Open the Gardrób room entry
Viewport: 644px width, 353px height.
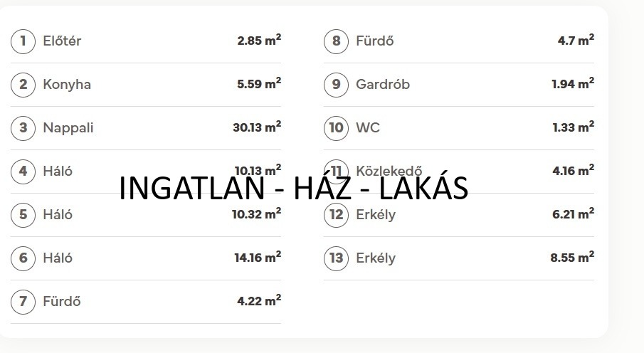point(383,85)
